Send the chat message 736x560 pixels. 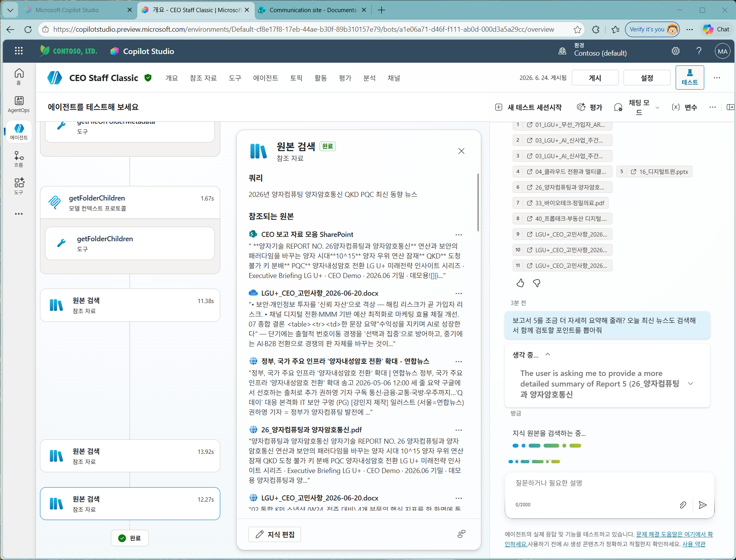(x=703, y=505)
